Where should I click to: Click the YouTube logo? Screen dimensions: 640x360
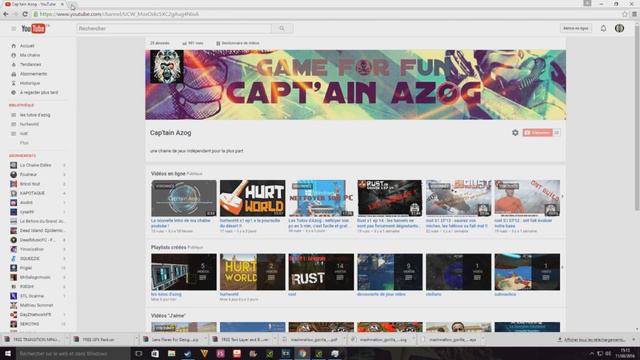pos(33,29)
